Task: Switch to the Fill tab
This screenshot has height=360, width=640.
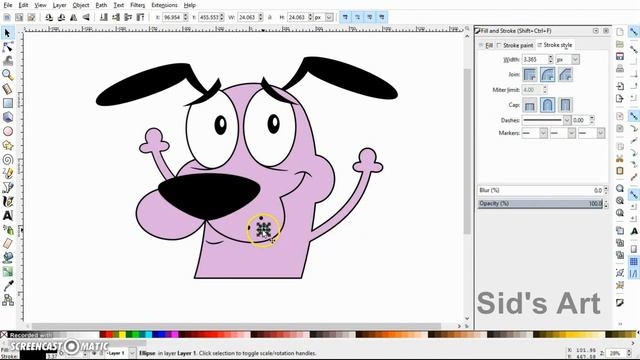Action: click(487, 45)
